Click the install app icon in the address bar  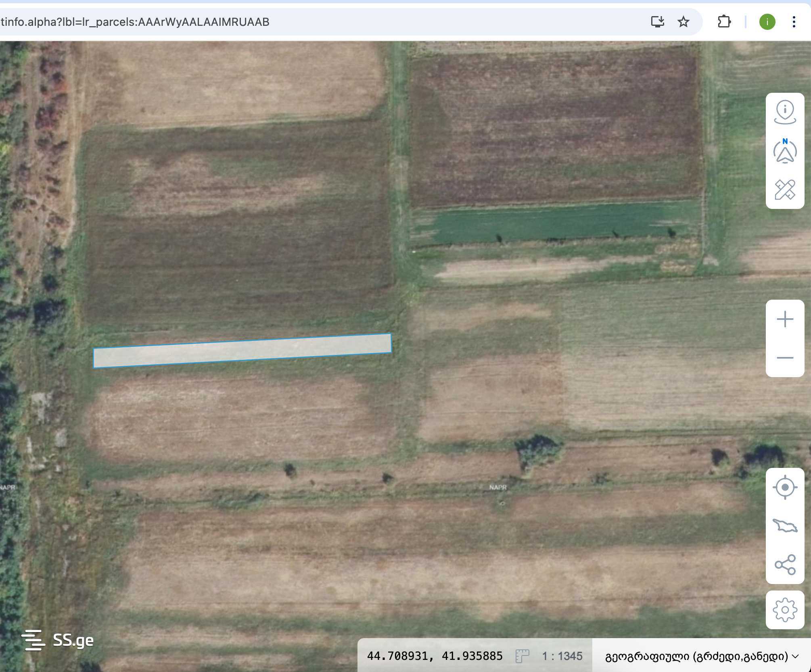point(657,22)
